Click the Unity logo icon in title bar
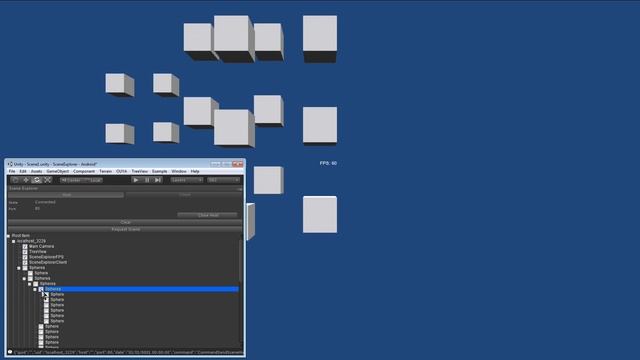The image size is (640, 360). (x=10, y=164)
